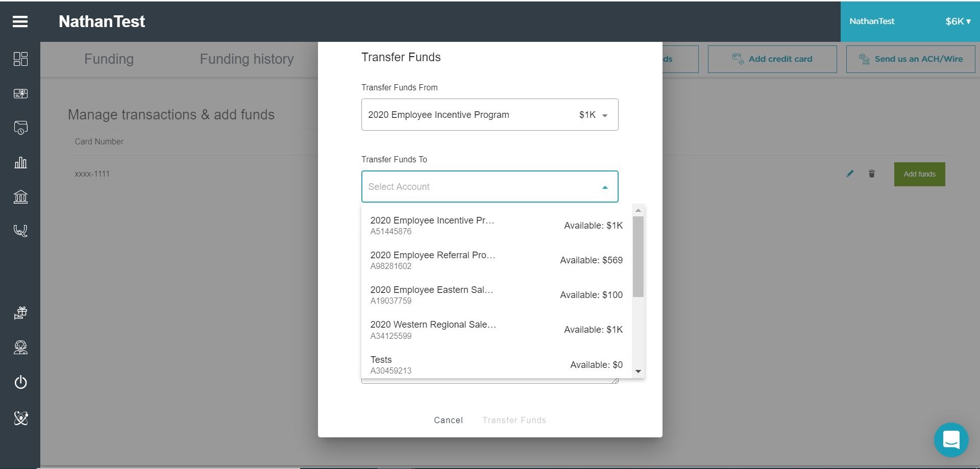Click the bar chart reports icon

point(20,162)
